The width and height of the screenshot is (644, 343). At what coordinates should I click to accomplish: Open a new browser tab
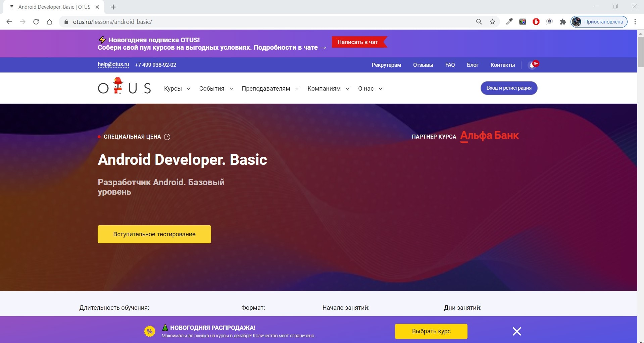click(113, 7)
